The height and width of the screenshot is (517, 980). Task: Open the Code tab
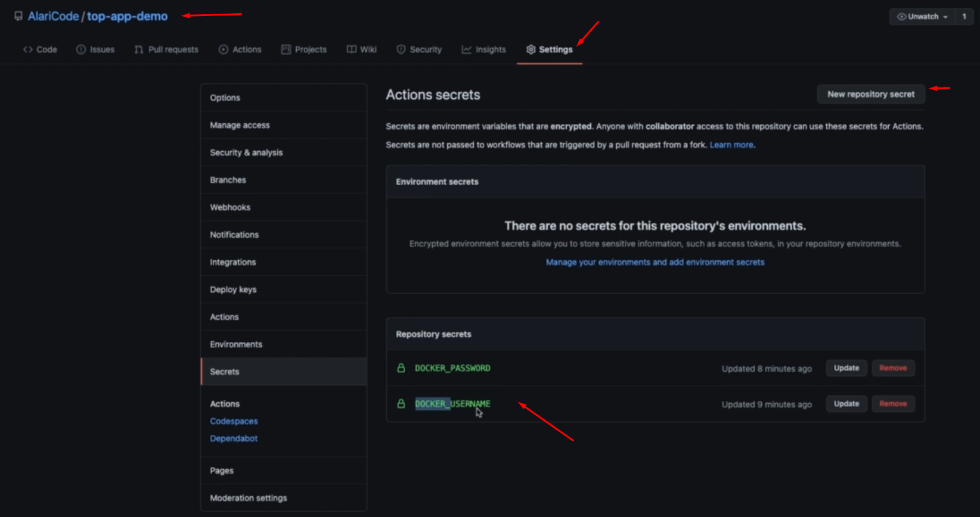[x=40, y=49]
